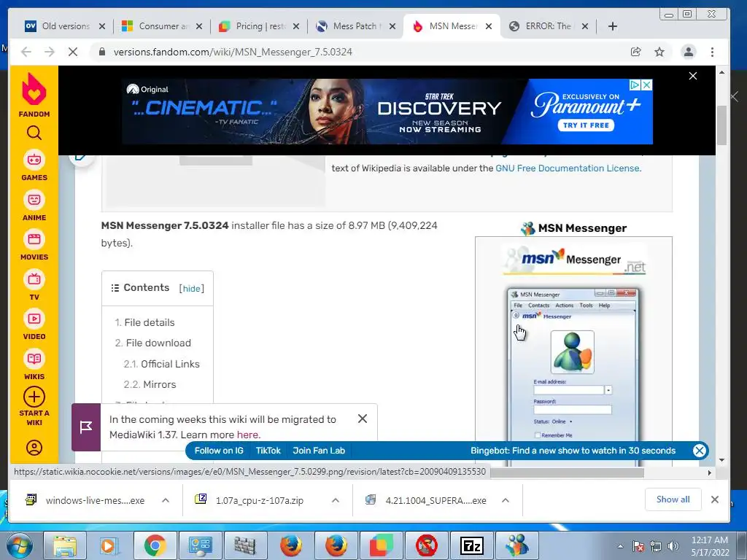This screenshot has width=747, height=560.
Task: Open the TV section icon
Action: click(x=34, y=279)
